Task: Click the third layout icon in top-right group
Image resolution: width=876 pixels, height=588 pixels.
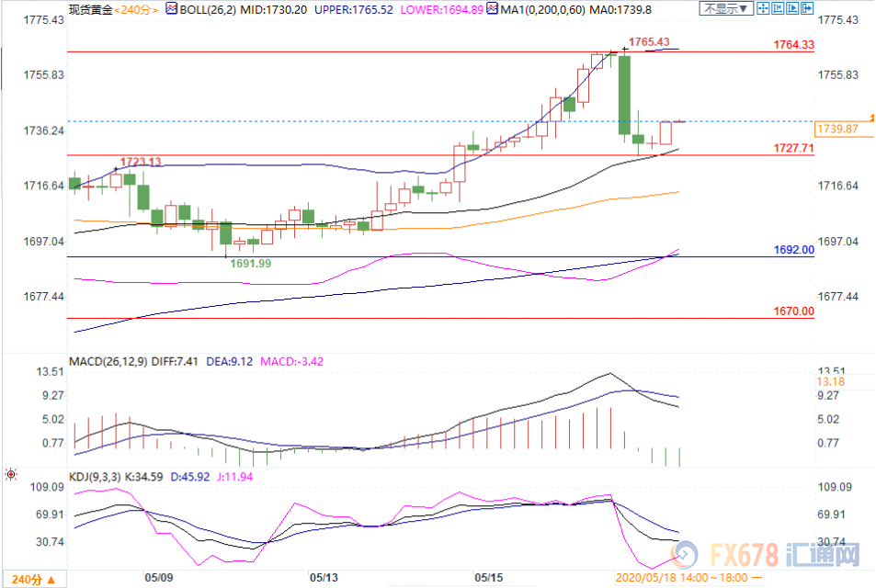Action: 795,8
